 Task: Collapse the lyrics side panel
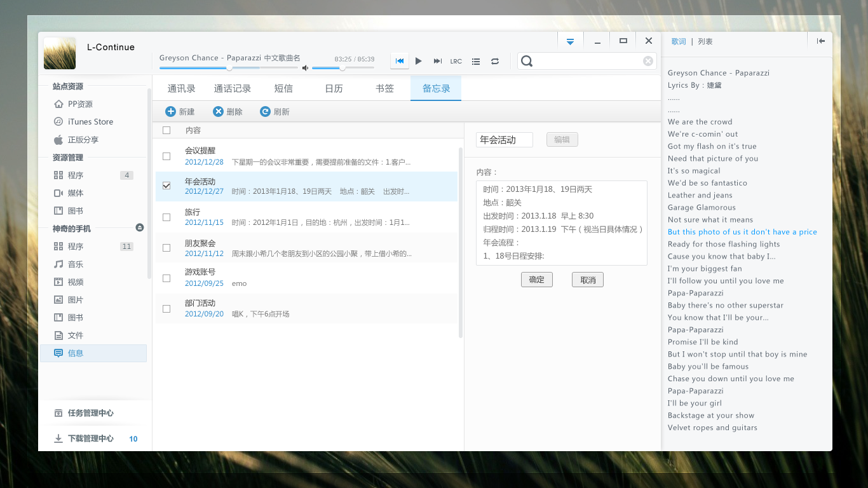pos(821,41)
